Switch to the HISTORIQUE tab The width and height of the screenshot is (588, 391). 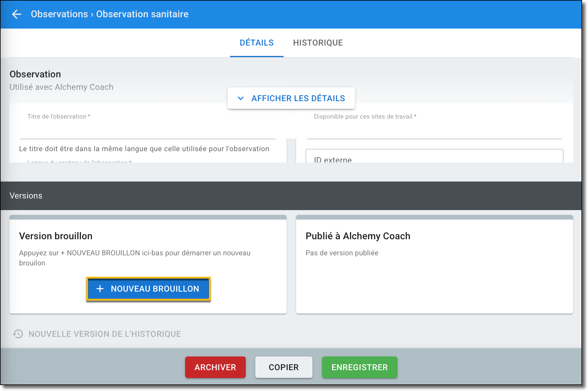point(318,43)
